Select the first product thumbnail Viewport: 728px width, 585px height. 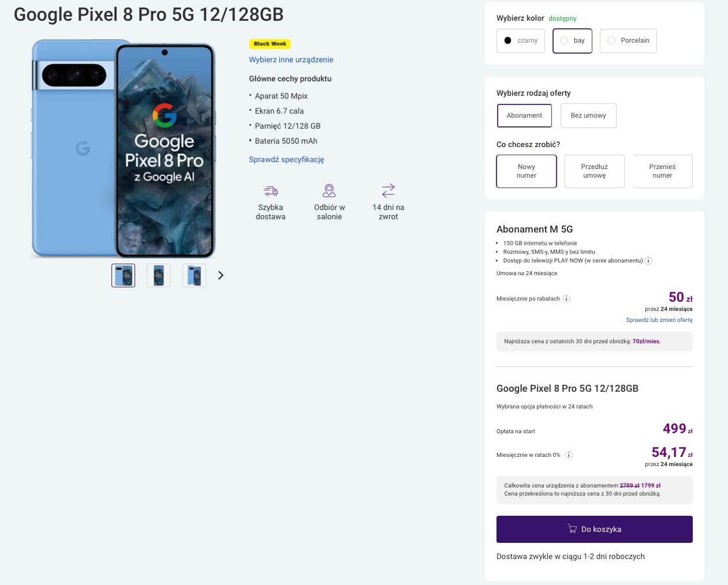[x=123, y=275]
